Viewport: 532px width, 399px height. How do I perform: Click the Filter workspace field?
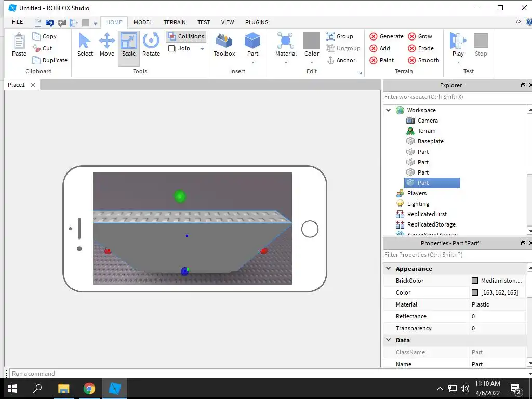[457, 97]
